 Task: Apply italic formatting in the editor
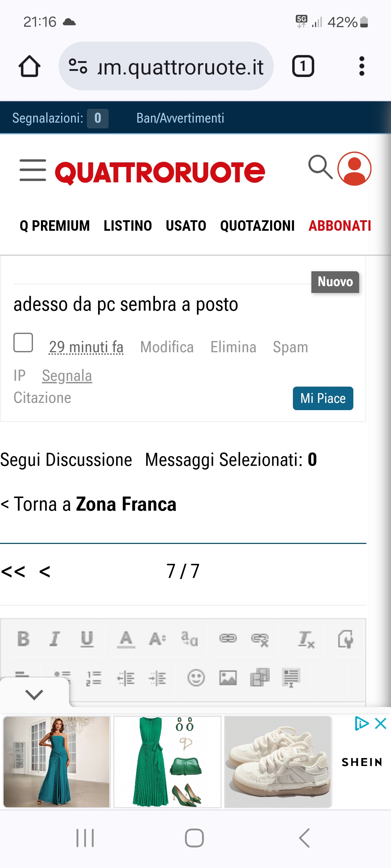(x=55, y=639)
